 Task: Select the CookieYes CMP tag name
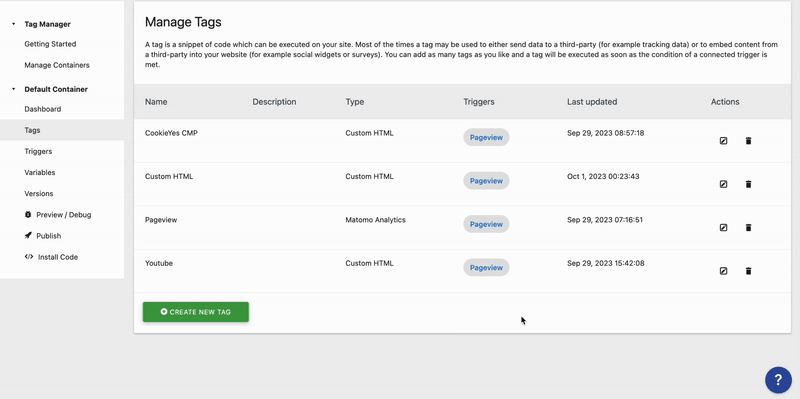click(171, 133)
